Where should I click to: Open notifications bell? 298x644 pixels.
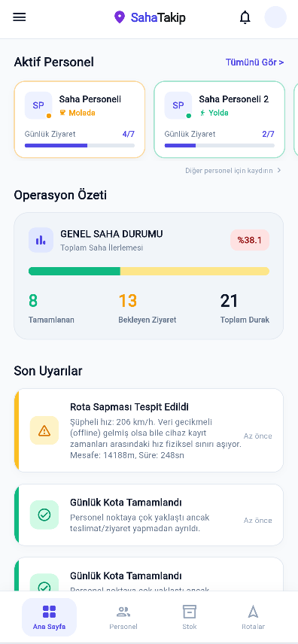[245, 17]
